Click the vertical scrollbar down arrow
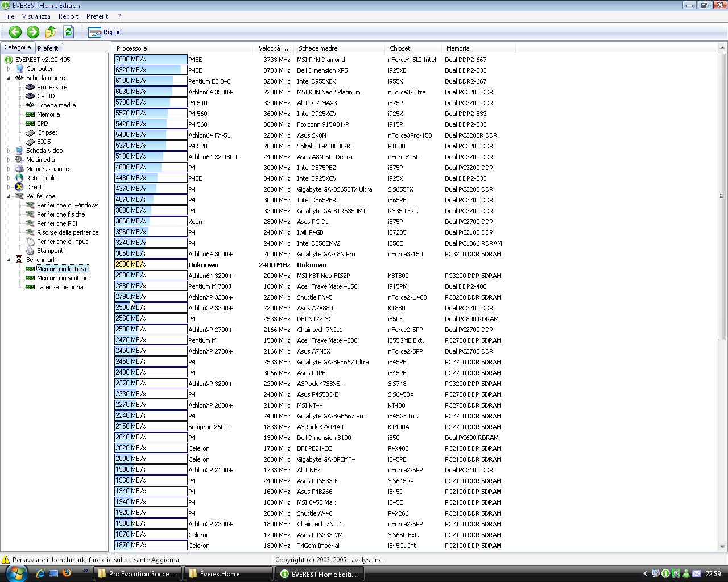Image resolution: width=728 pixels, height=582 pixels. 722,546
